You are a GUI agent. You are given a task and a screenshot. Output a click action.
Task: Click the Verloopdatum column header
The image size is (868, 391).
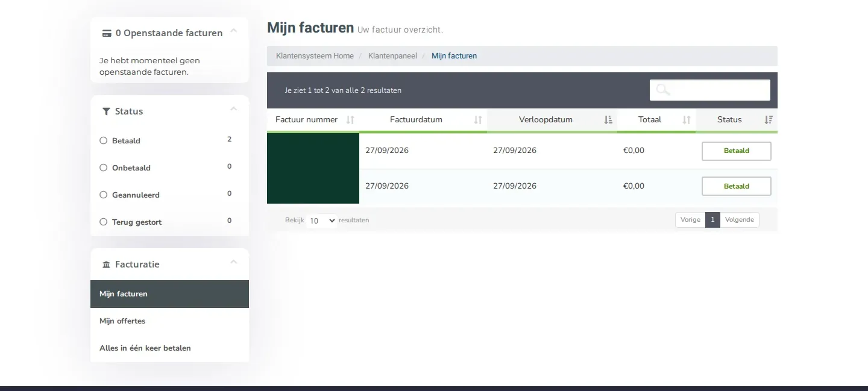point(552,120)
